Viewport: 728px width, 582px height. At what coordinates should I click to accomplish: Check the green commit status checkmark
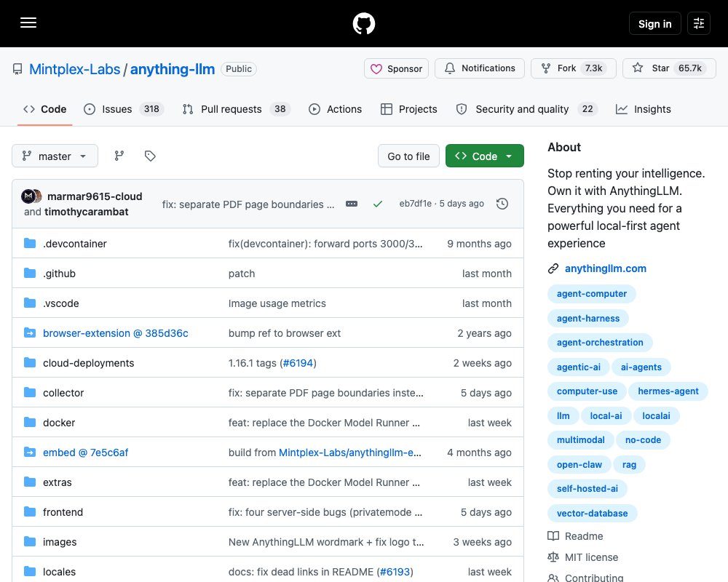click(x=378, y=204)
